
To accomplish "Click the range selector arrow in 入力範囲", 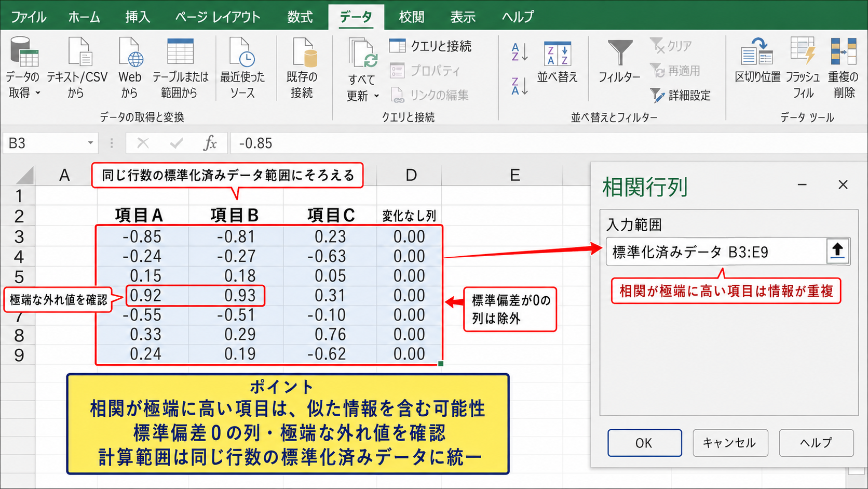I will point(837,252).
